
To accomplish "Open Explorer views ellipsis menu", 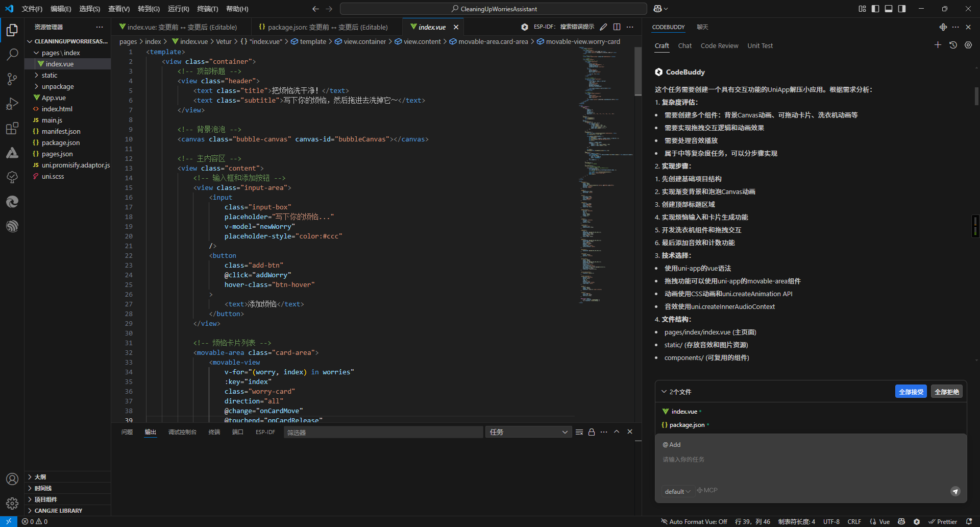I will pos(100,27).
